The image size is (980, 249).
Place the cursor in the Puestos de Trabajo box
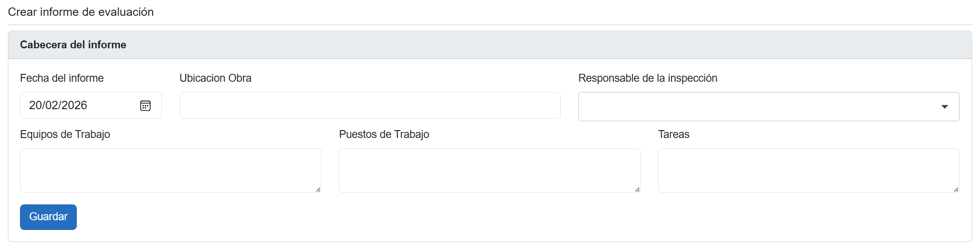click(489, 170)
